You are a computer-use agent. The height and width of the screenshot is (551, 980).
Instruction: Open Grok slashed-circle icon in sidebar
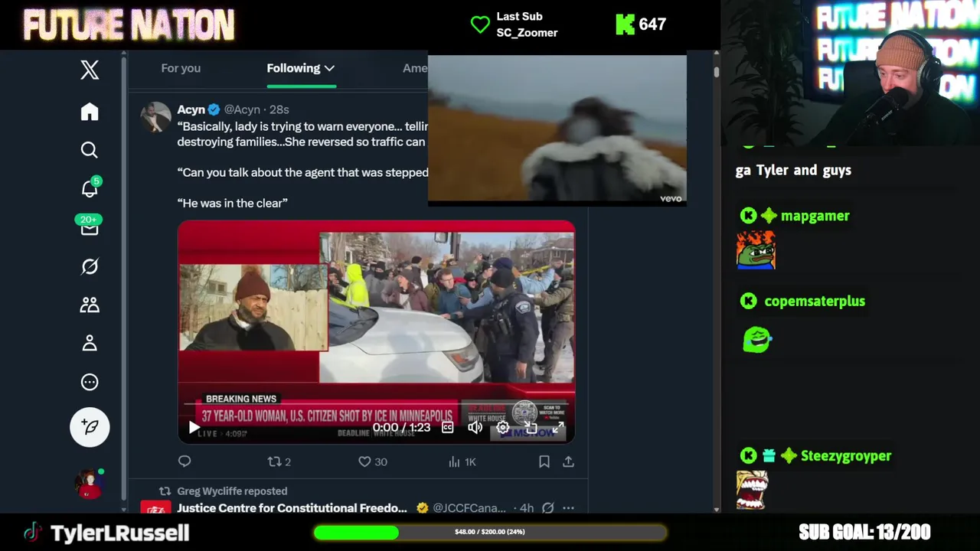[90, 266]
